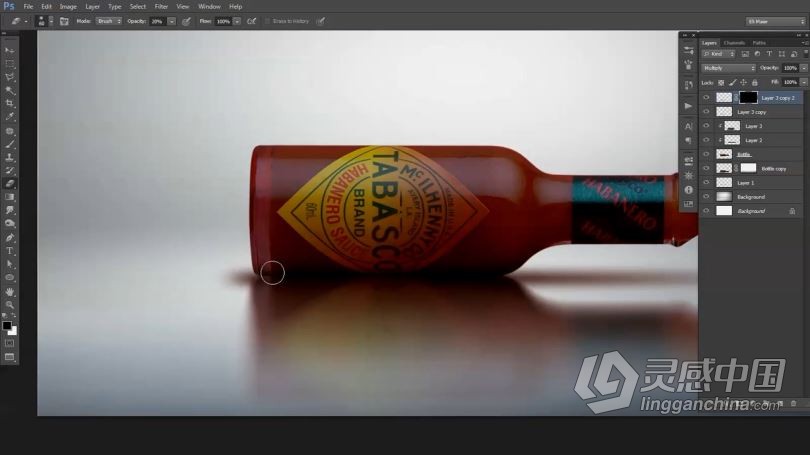Select the Hand tool
The height and width of the screenshot is (455, 810).
pyautogui.click(x=10, y=292)
